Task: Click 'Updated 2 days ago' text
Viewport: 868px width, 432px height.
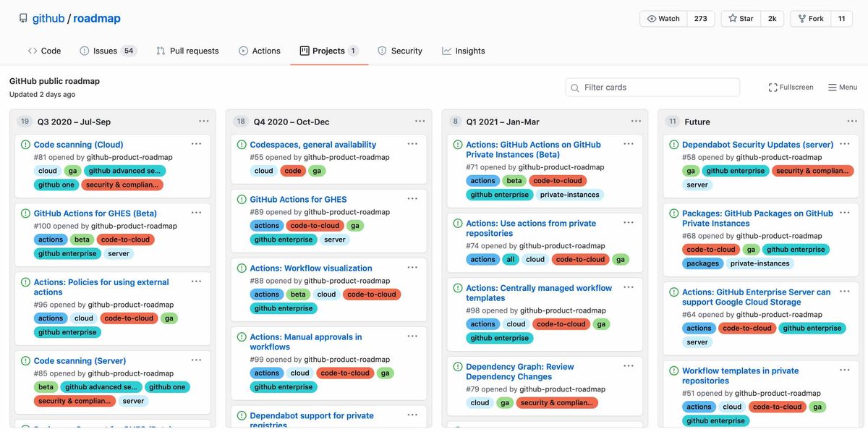Action: point(42,95)
